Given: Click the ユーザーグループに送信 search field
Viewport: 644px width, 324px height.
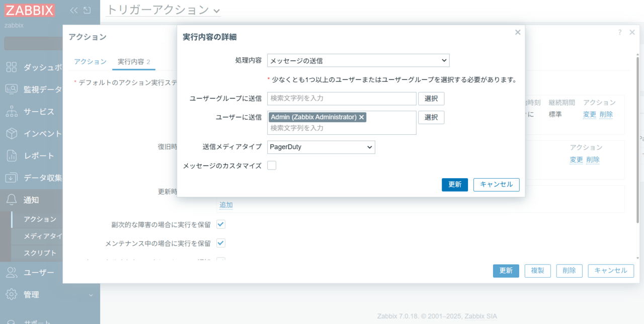Looking at the screenshot, I should (x=342, y=99).
